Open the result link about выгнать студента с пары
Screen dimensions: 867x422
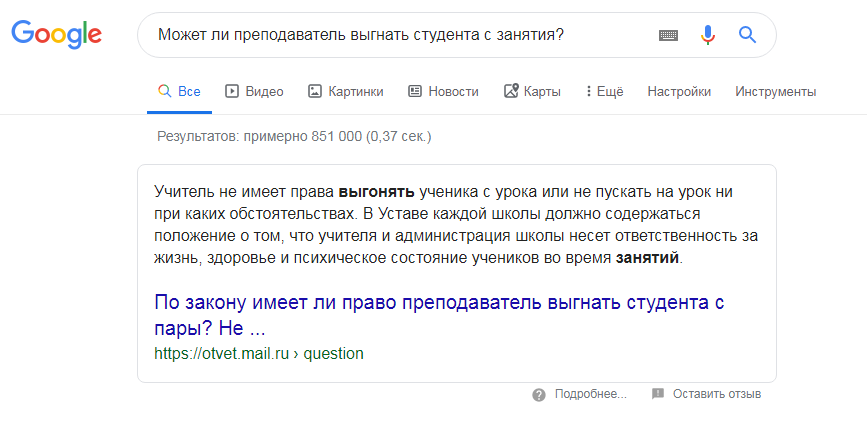[x=439, y=316]
